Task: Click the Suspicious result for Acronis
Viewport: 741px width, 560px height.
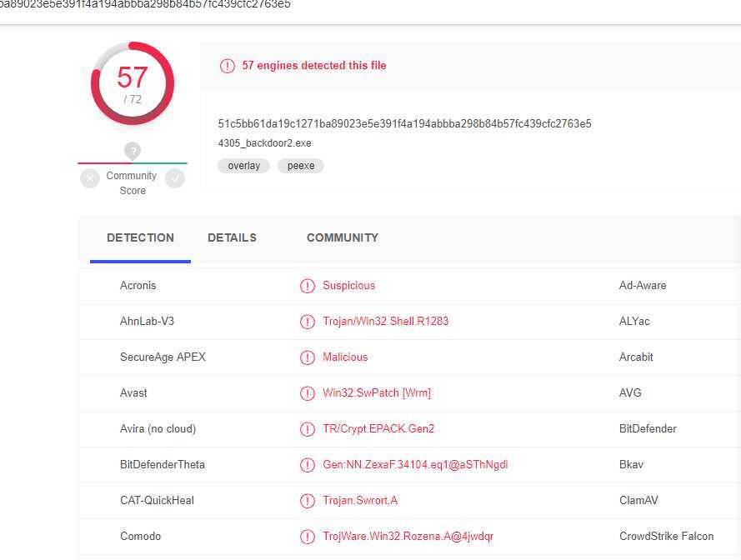Action: [348, 286]
